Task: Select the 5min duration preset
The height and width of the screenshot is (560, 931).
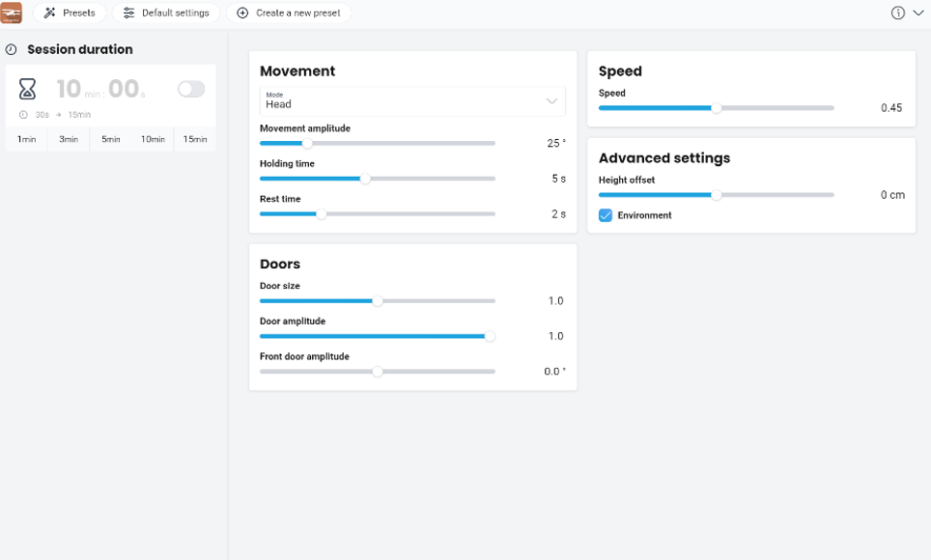Action: point(111,139)
